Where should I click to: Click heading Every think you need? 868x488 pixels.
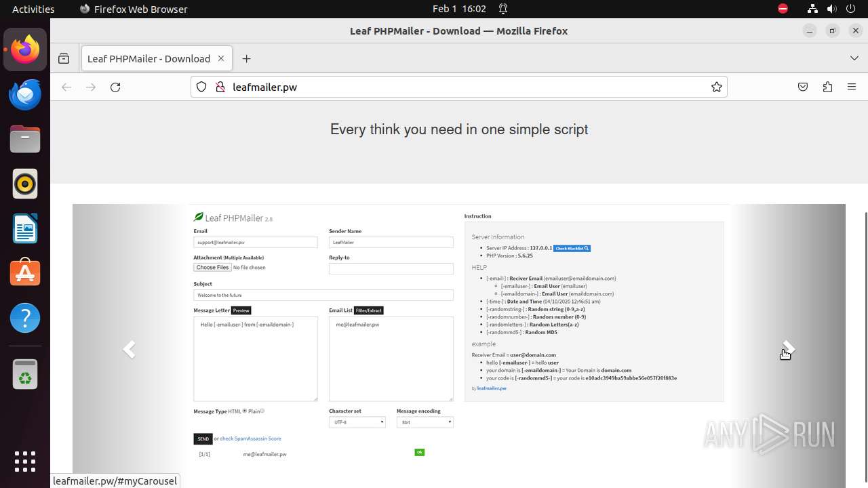pyautogui.click(x=459, y=129)
